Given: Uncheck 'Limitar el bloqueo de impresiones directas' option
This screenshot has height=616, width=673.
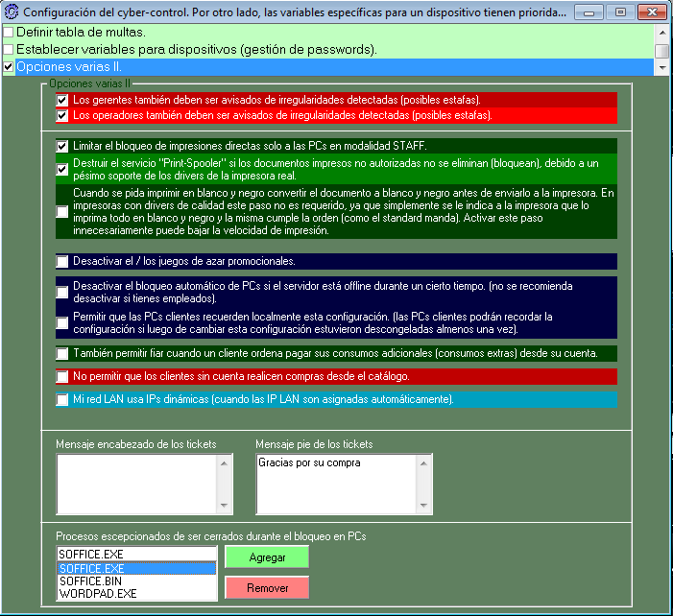Looking at the screenshot, I should pyautogui.click(x=62, y=146).
